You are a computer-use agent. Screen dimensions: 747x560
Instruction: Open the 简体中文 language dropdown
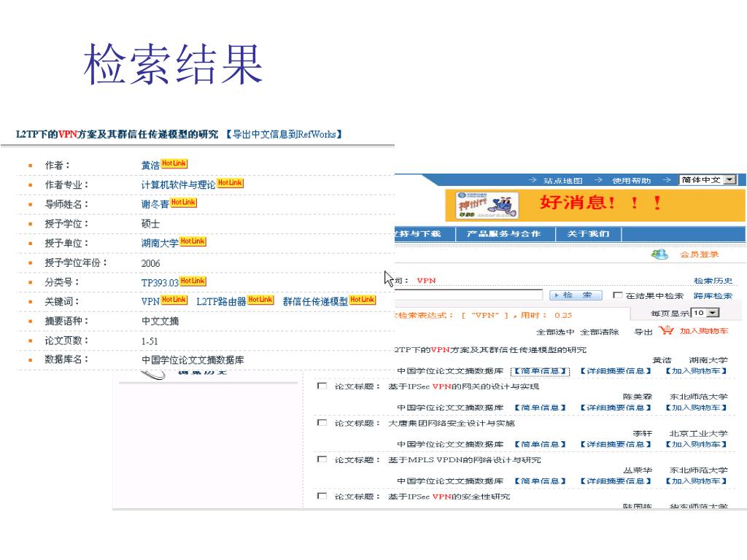(x=708, y=180)
